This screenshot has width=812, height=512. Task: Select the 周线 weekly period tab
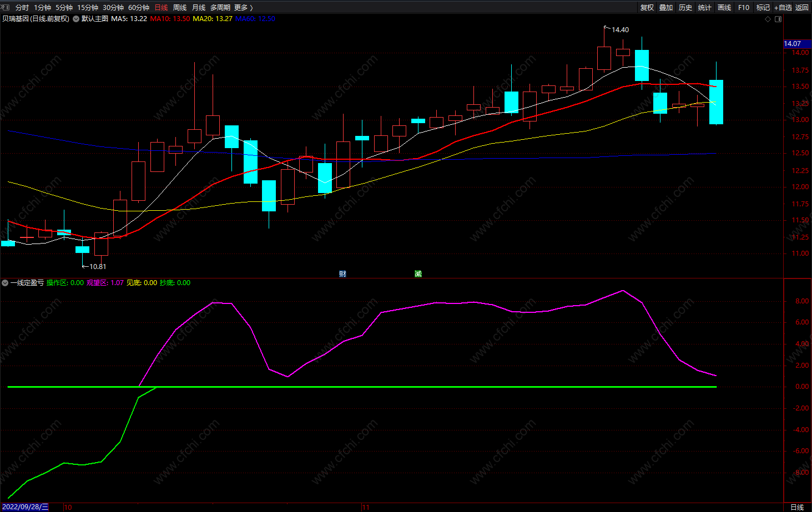coord(180,8)
